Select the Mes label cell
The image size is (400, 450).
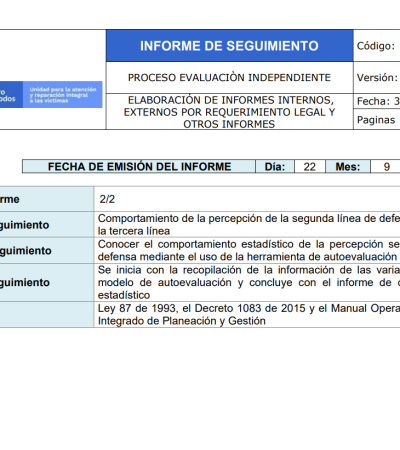pyautogui.click(x=348, y=166)
